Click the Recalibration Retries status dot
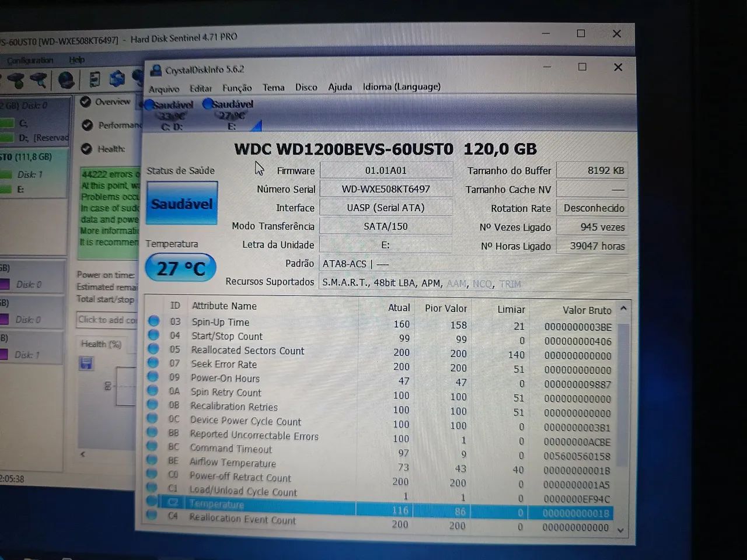The width and height of the screenshot is (747, 560). click(x=153, y=404)
